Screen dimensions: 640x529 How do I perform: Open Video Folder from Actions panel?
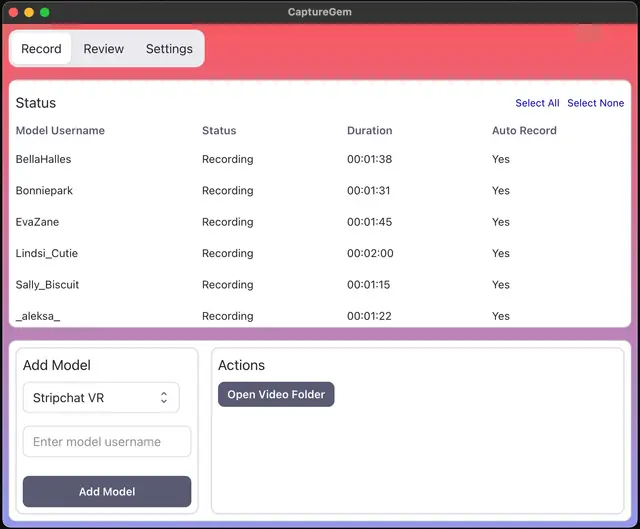point(276,395)
